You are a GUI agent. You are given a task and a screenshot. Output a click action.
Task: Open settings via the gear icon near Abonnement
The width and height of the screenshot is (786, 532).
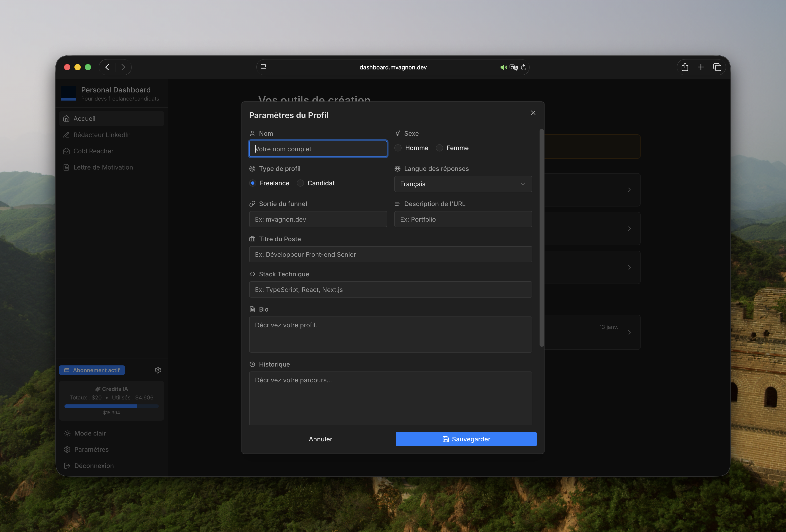point(158,370)
